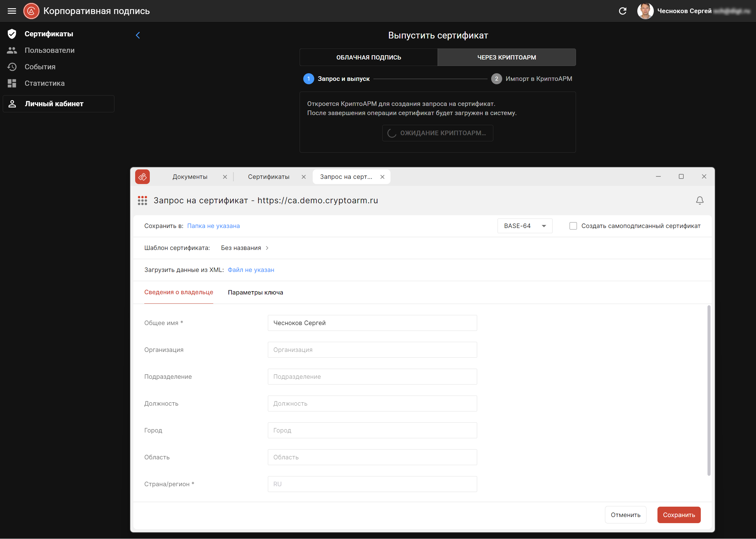
Task: Switch to the ОБЛАЧНАЯ ПОДПИСЬ tab
Action: (x=369, y=57)
